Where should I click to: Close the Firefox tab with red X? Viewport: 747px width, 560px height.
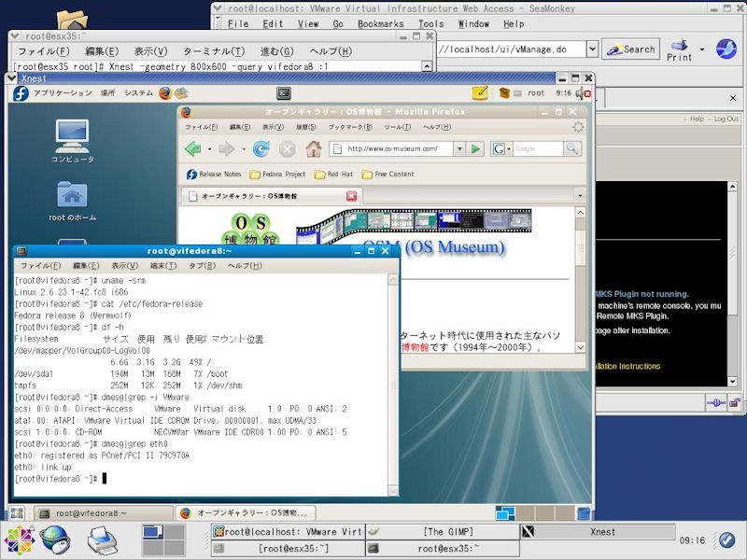352,196
